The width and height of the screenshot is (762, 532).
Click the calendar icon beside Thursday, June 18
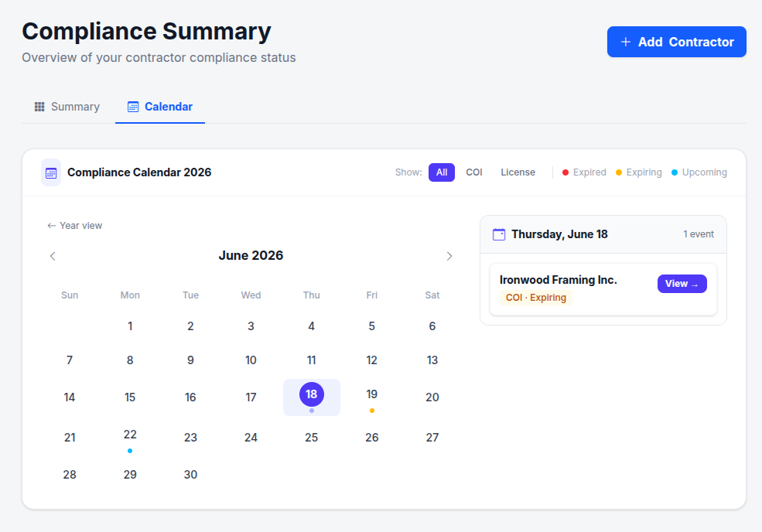(x=499, y=234)
